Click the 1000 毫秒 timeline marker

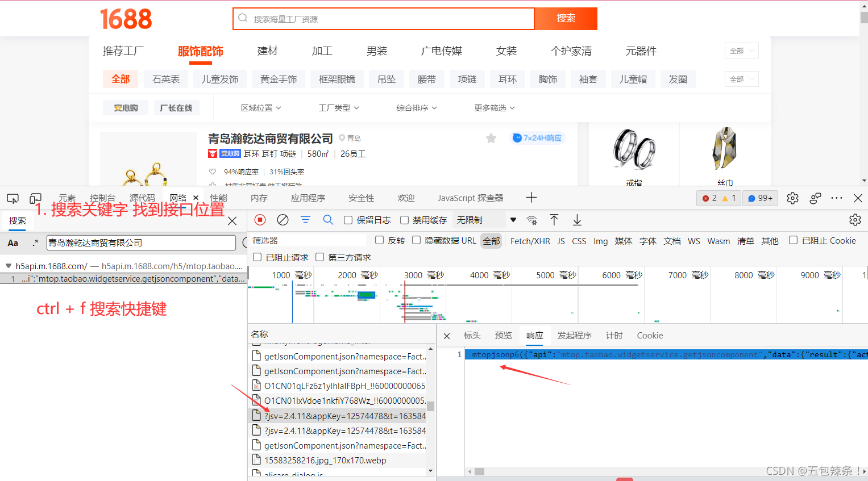coord(292,275)
